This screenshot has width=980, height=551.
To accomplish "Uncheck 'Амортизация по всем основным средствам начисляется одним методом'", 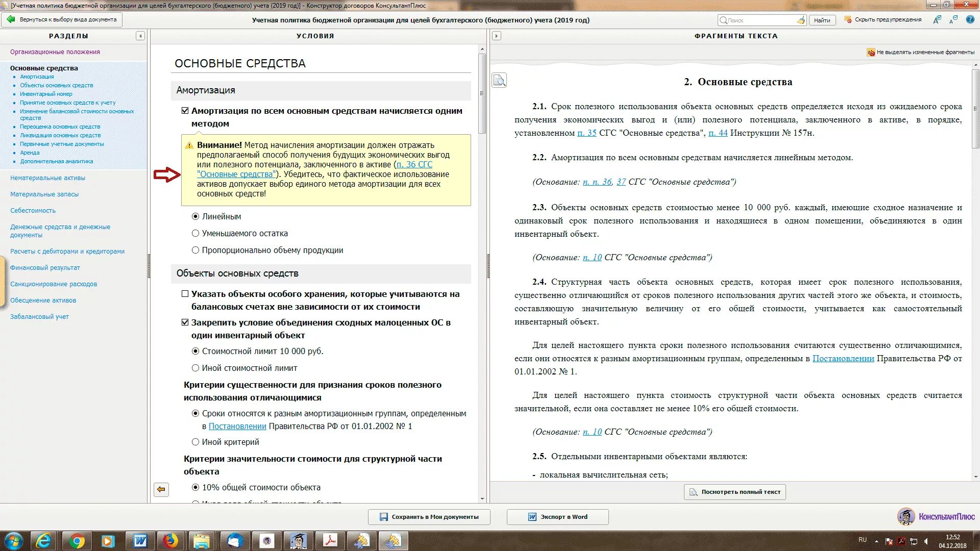I will tap(185, 111).
